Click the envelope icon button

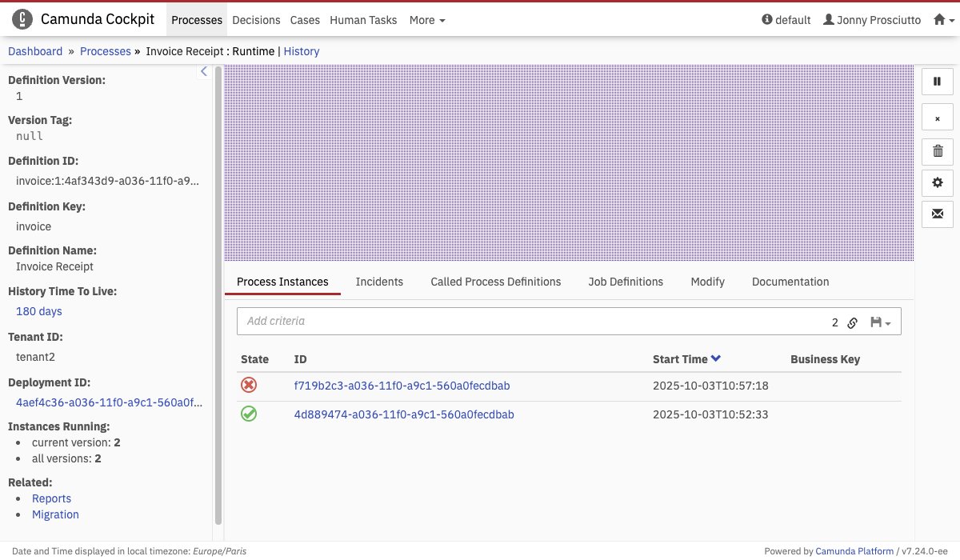(938, 214)
